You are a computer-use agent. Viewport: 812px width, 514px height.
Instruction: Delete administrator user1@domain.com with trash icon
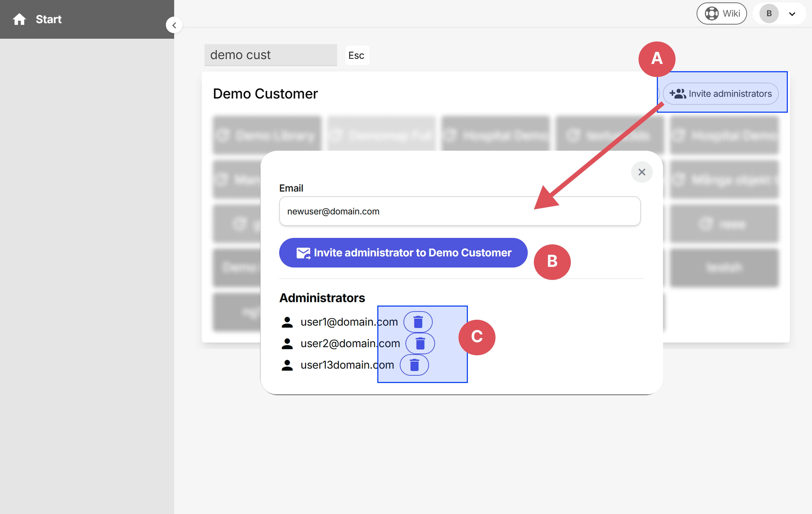pyautogui.click(x=418, y=322)
